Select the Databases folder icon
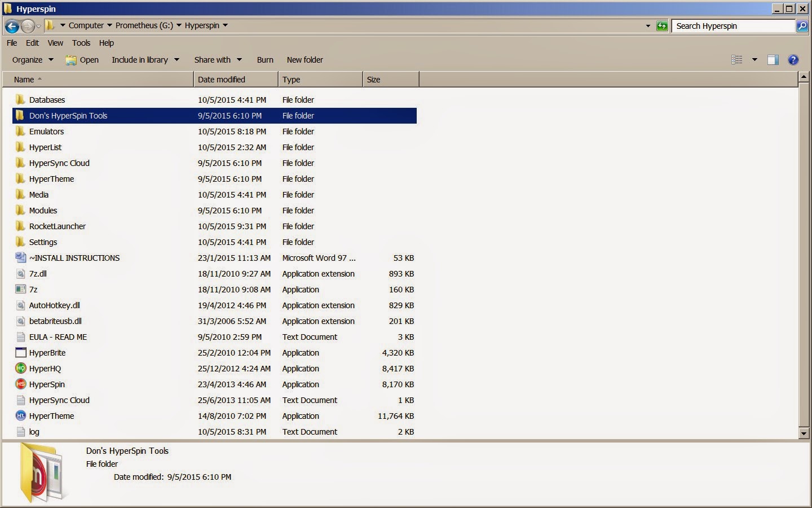This screenshot has width=812, height=508. (x=20, y=100)
